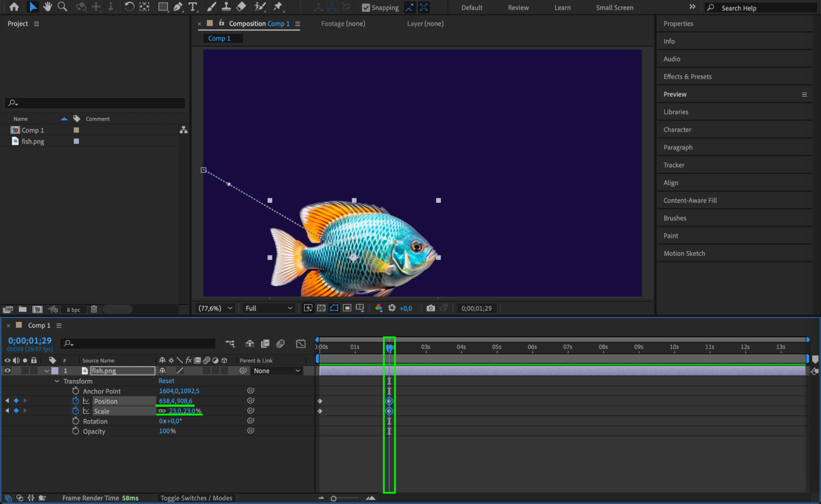The width and height of the screenshot is (821, 504).
Task: Click the trash delete icon in Project panel
Action: (94, 309)
